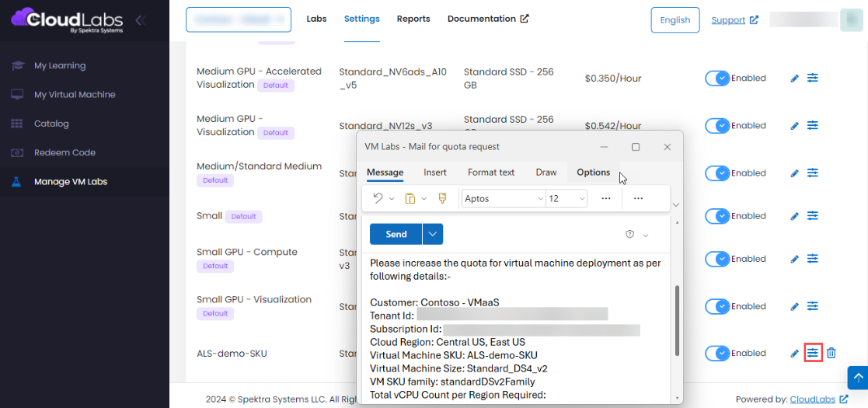
Task: Toggle Small GPU - Compute enabled switch
Action: click(717, 259)
